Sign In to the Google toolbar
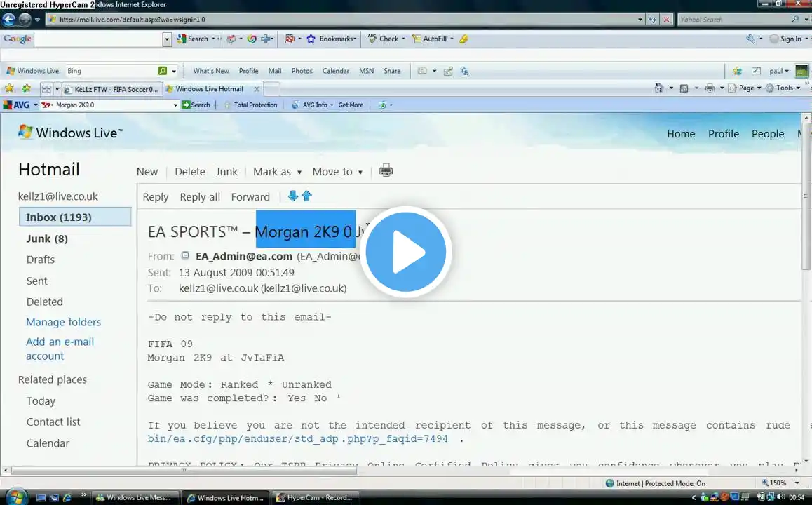This screenshot has height=505, width=812. tap(785, 39)
